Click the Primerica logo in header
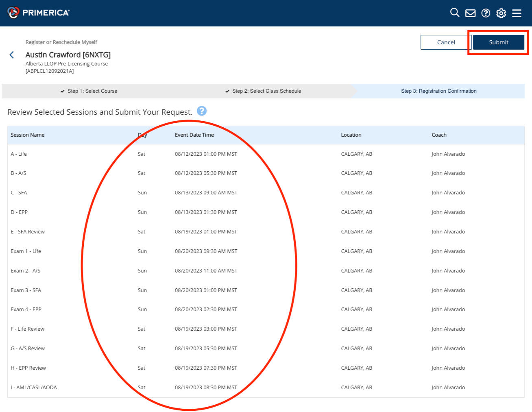 pos(39,13)
